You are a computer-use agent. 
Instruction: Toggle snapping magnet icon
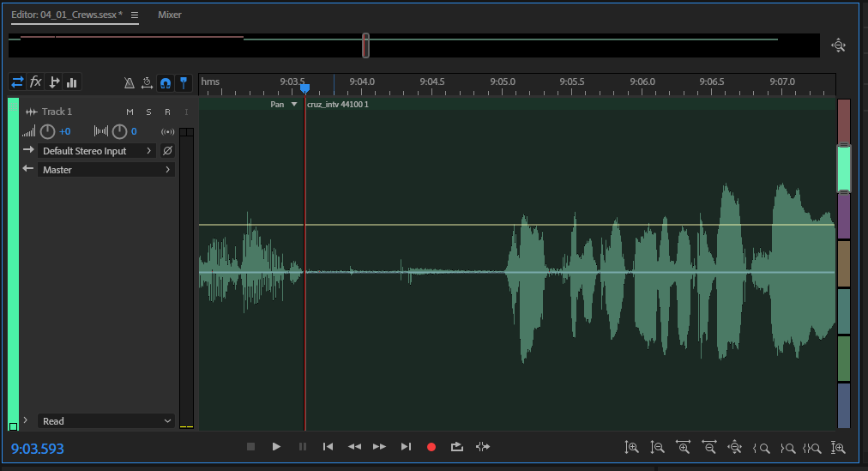click(x=165, y=83)
